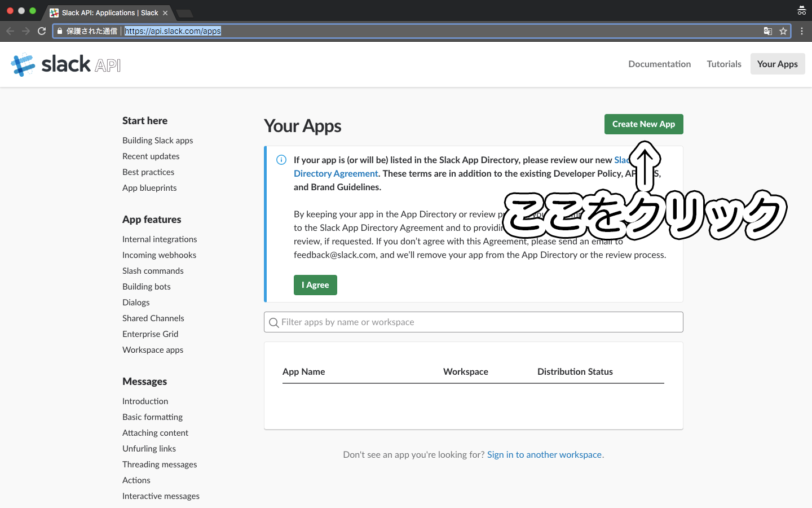Click the incognito icon in title bar

pos(801,11)
